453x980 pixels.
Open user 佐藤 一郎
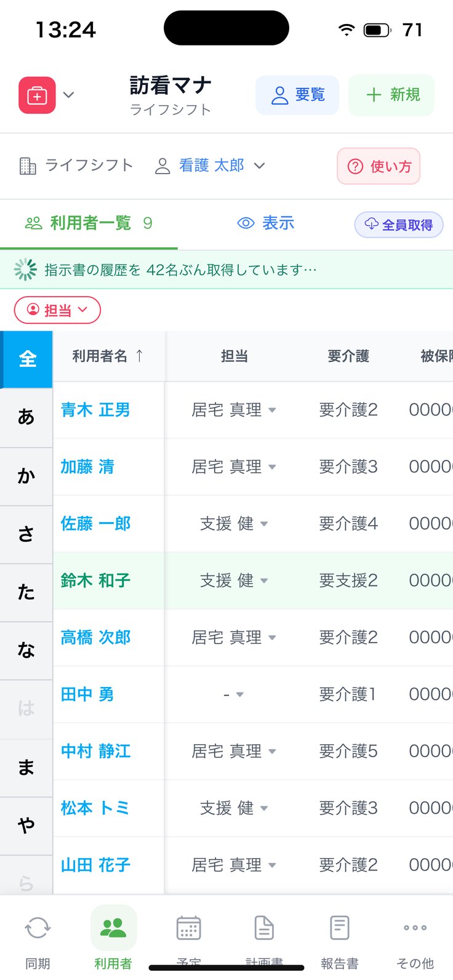point(95,524)
